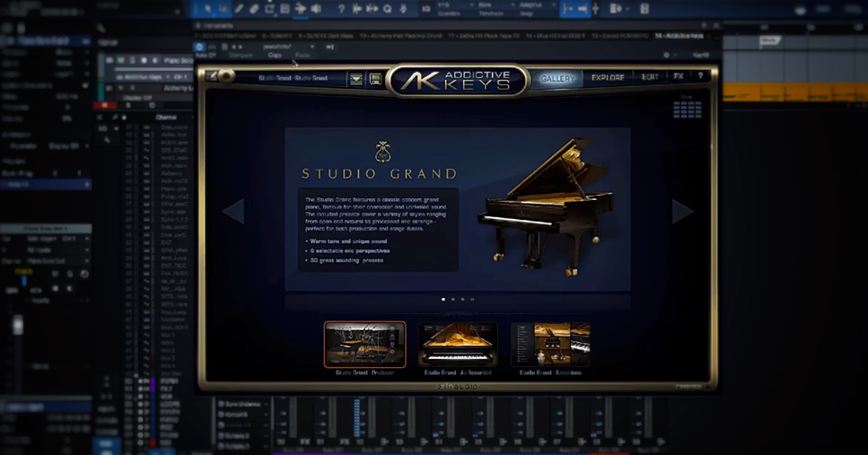
Task: Switch to the Gallery tab
Action: (557, 79)
